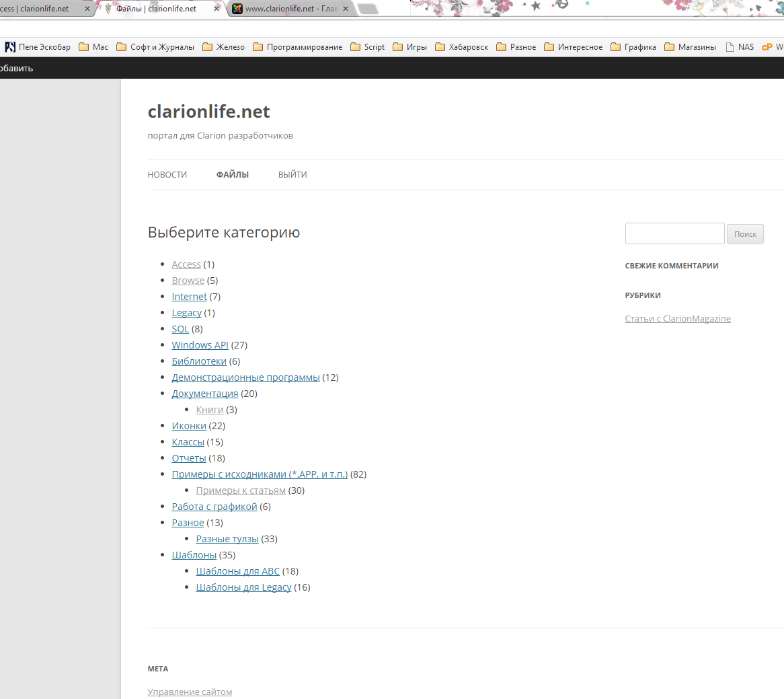
Task: Click the ВЫЙТИ menu item
Action: pyautogui.click(x=292, y=175)
